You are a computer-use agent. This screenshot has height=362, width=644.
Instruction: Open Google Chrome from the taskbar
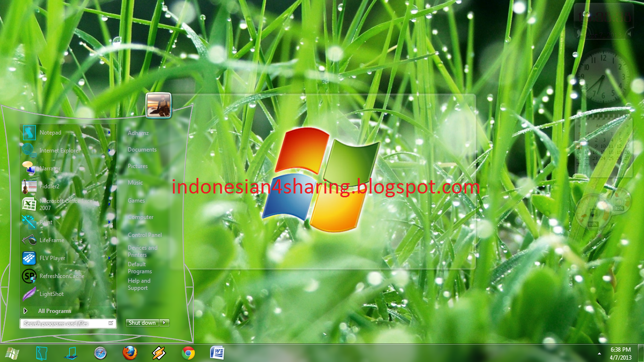pyautogui.click(x=188, y=353)
